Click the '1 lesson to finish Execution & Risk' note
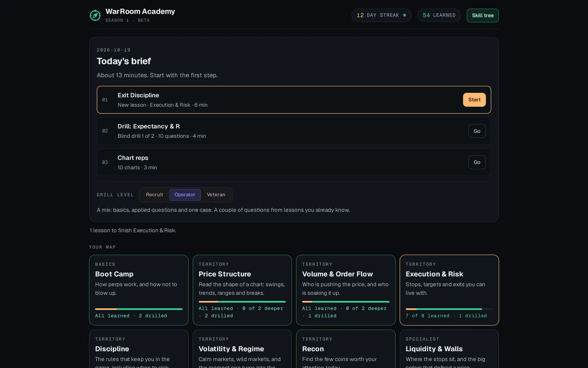 point(133,230)
